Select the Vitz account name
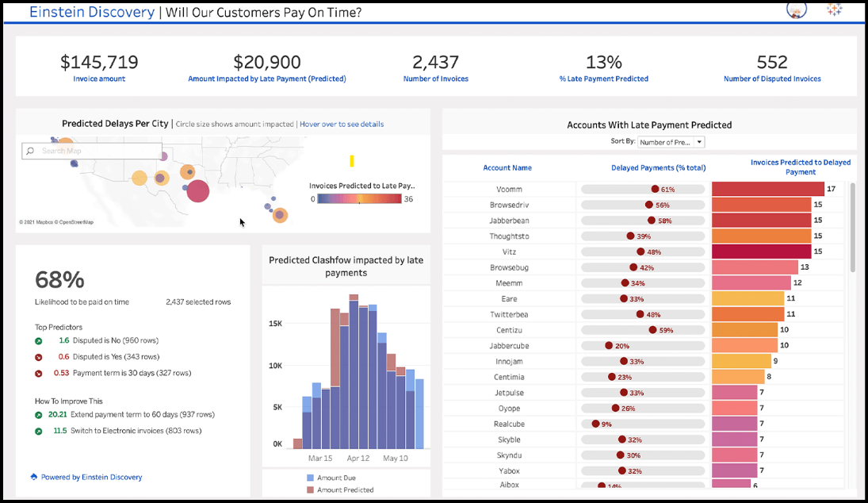This screenshot has height=503, width=868. coord(509,251)
